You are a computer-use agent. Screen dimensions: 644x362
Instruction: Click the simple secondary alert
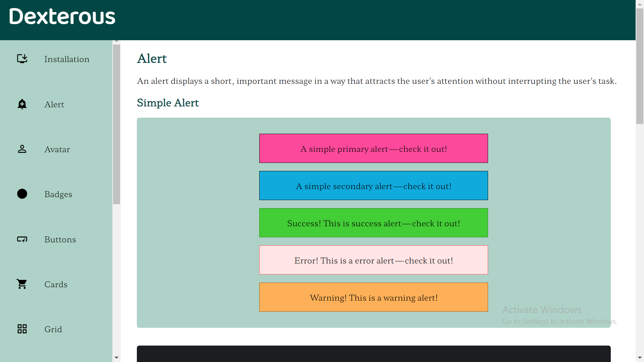point(373,185)
